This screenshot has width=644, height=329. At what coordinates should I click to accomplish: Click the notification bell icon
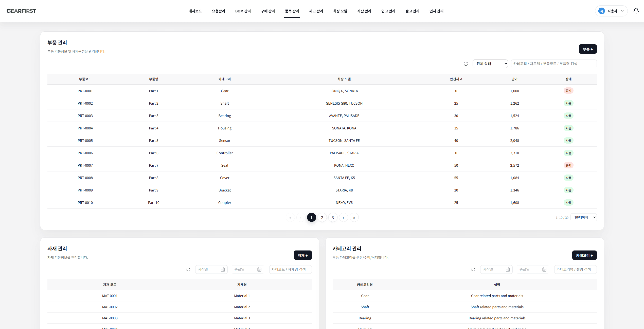(636, 11)
